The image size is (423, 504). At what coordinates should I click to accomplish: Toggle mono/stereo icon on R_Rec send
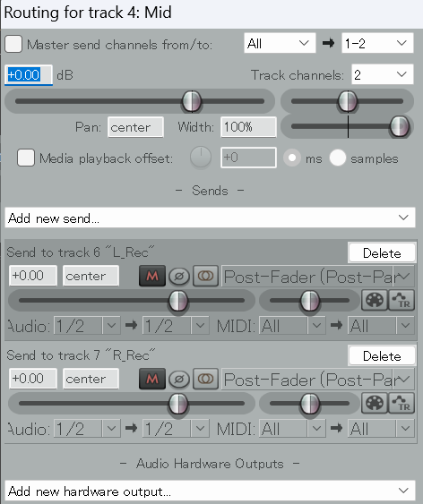point(206,379)
